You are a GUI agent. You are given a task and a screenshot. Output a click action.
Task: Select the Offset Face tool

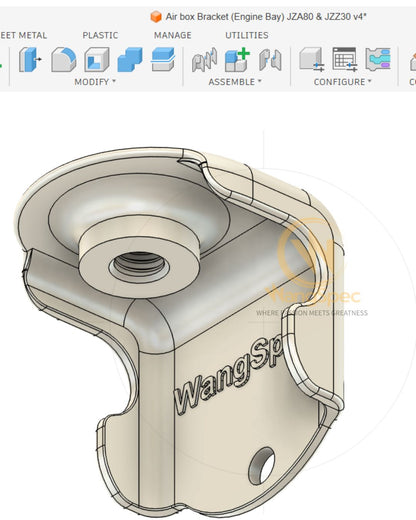point(163,60)
